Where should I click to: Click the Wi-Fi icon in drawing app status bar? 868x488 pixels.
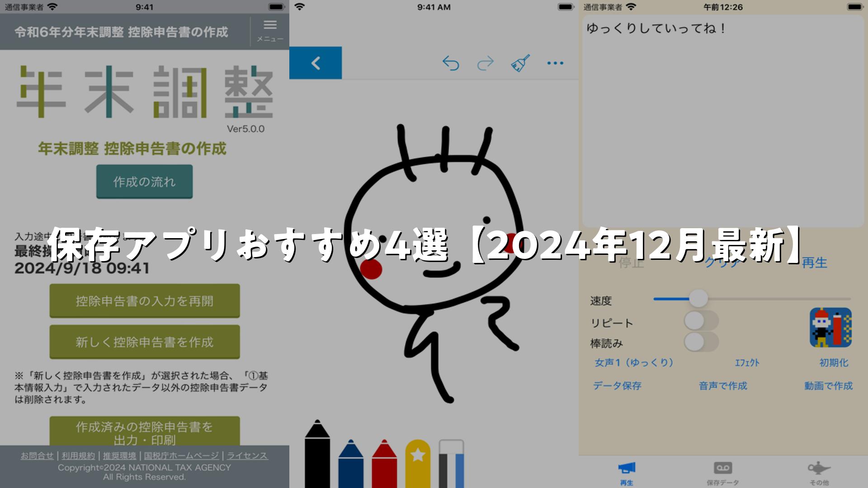(x=299, y=7)
